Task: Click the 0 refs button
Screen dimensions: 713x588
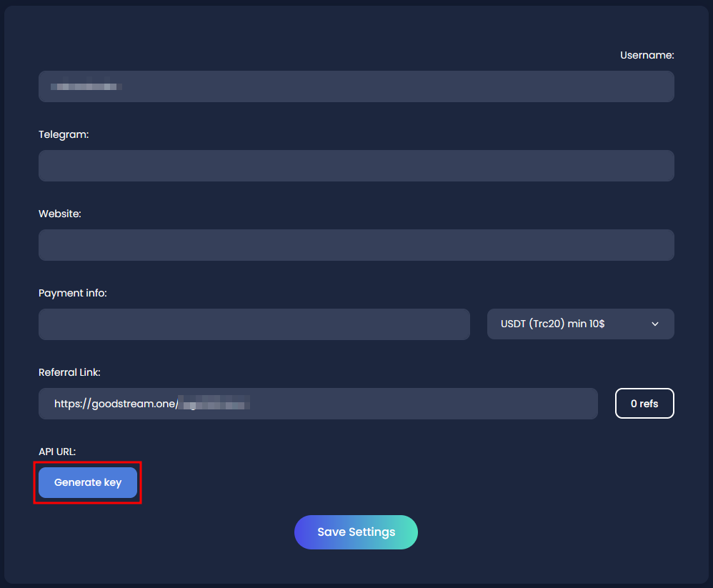Action: [644, 404]
